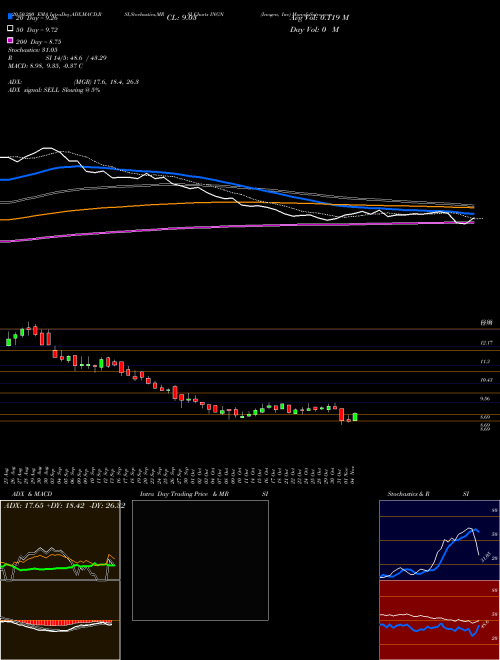500x660 pixels.
Task: Click the 'ADX signal: SELL' line
Action: (54, 90)
